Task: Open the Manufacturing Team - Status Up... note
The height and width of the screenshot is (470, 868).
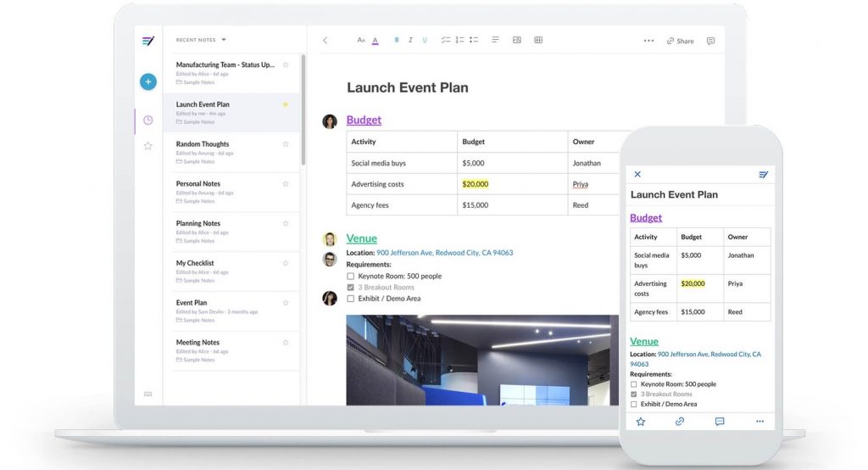Action: click(x=231, y=73)
